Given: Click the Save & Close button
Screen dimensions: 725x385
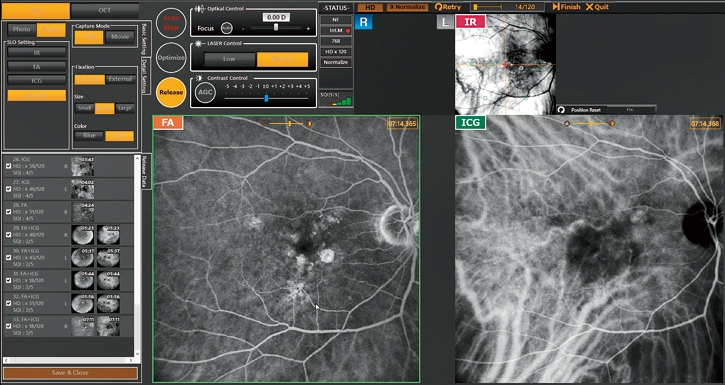Looking at the screenshot, I should point(71,373).
